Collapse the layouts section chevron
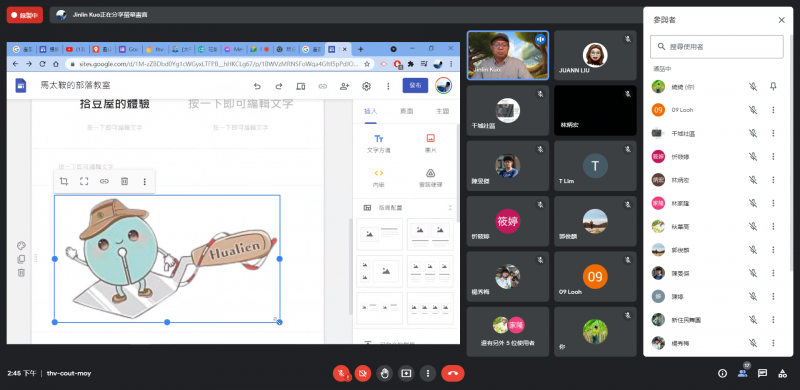800x390 pixels. [450, 208]
